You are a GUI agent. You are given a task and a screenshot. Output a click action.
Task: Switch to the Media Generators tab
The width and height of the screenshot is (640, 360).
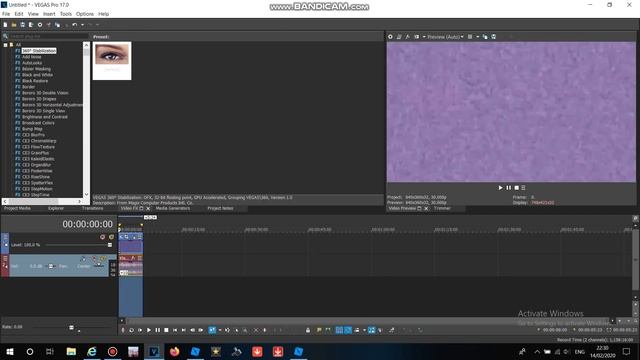tap(173, 208)
